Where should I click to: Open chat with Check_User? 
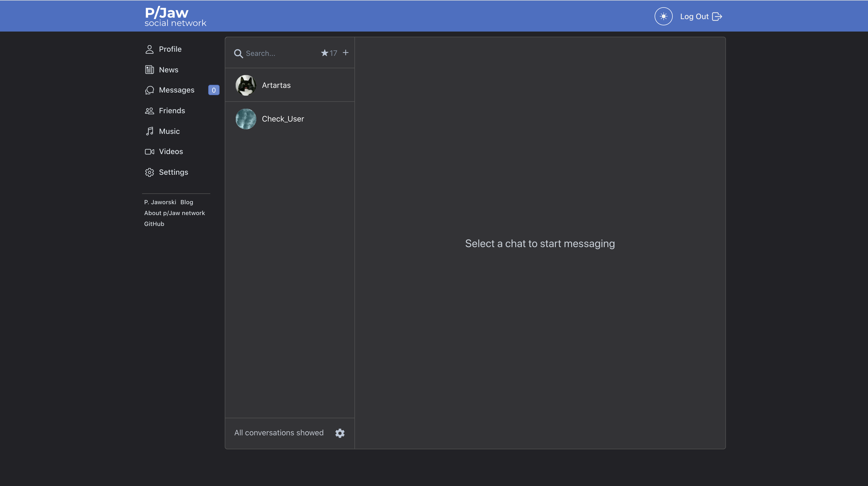click(290, 119)
